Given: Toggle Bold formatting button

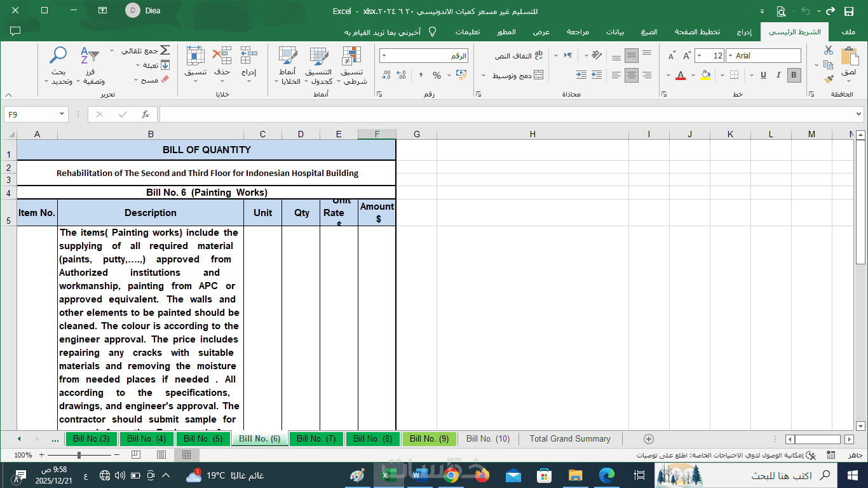Looking at the screenshot, I should pyautogui.click(x=794, y=75).
